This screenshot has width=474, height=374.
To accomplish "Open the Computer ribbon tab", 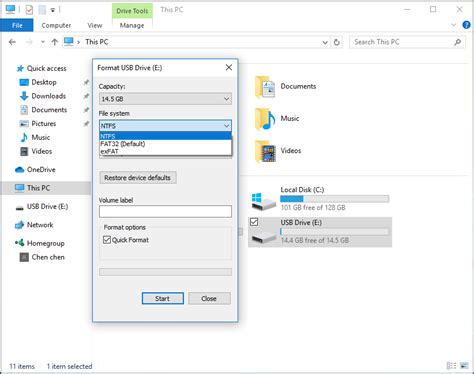I will [56, 25].
